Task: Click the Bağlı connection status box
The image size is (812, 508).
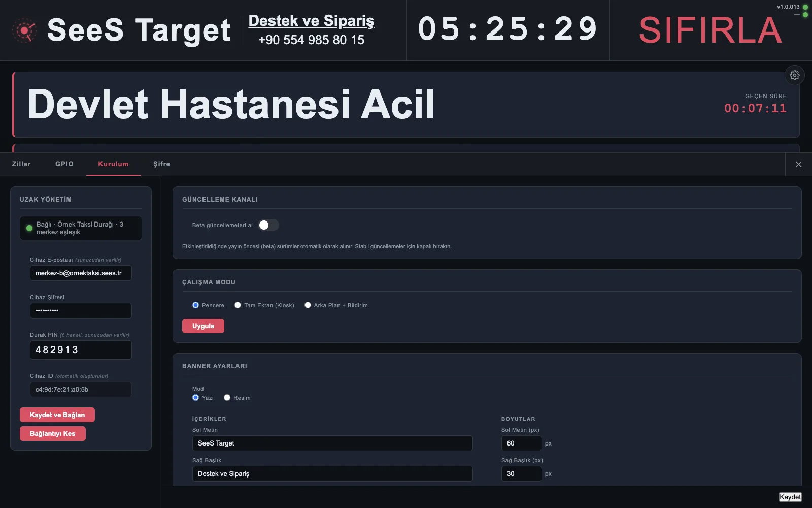Action: click(81, 228)
